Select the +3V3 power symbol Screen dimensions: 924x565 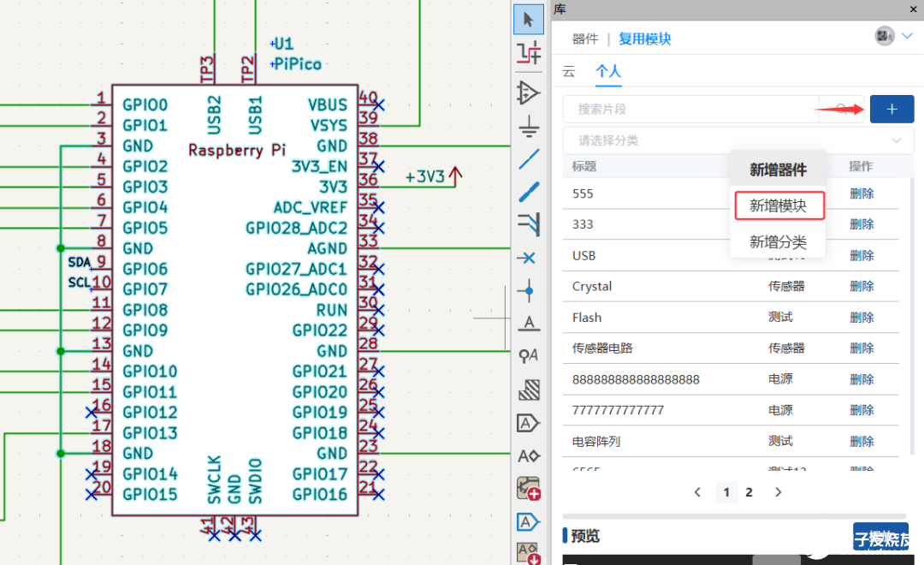(434, 175)
